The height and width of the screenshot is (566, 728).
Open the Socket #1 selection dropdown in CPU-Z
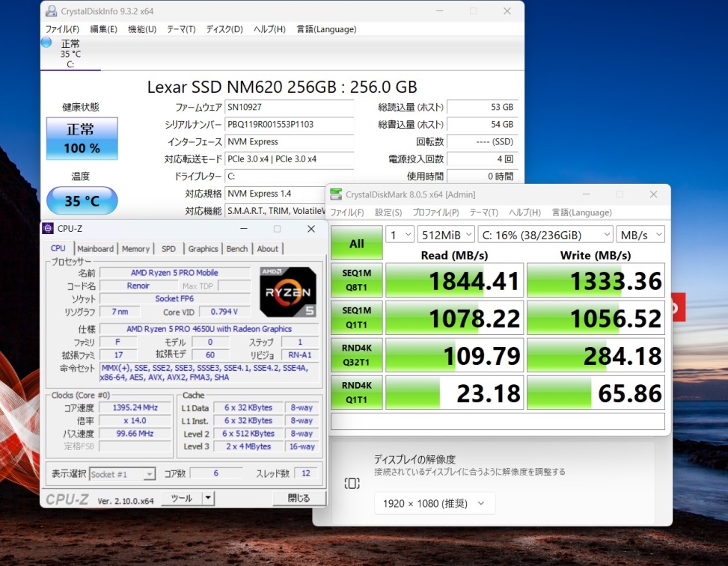pos(122,474)
